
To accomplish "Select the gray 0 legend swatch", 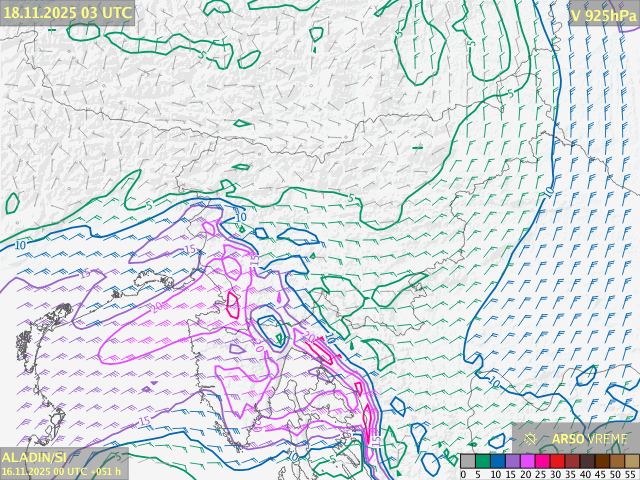I will coord(468,461).
